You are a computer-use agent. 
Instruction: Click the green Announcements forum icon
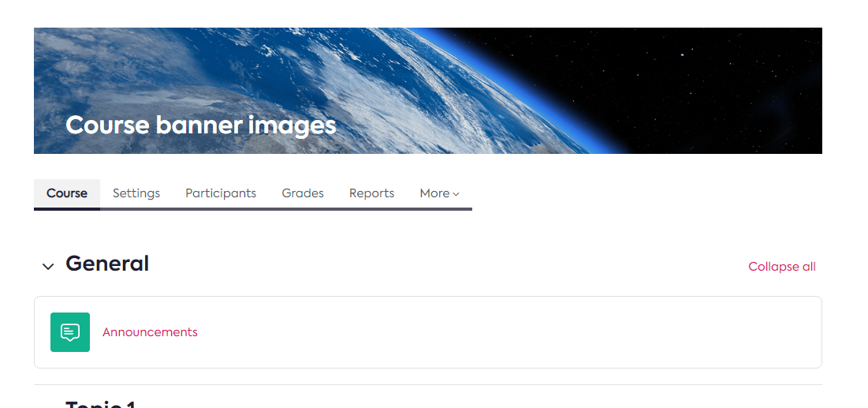pos(70,332)
